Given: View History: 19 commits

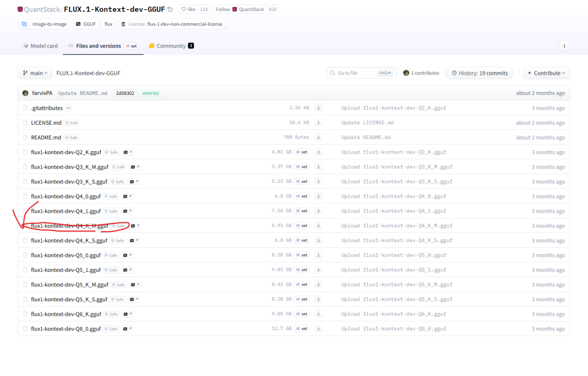Looking at the screenshot, I should point(479,73).
